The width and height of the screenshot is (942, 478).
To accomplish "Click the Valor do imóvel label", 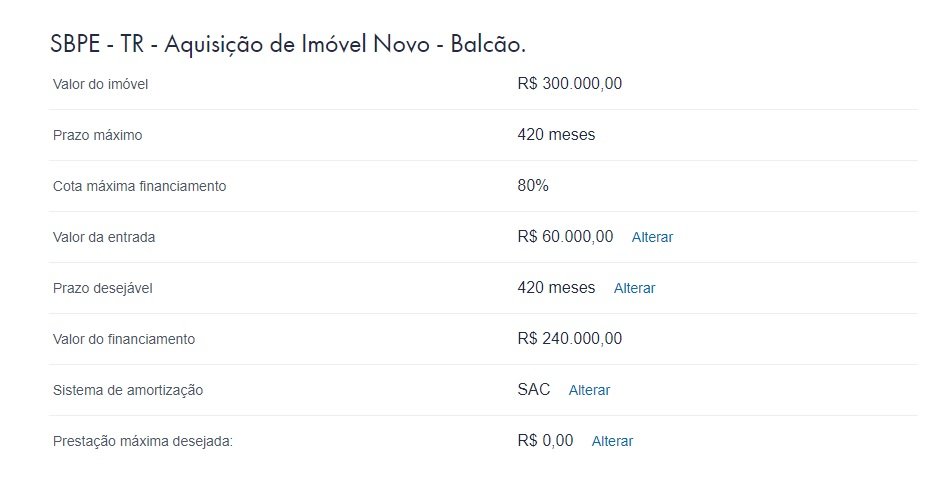I will click(x=100, y=84).
